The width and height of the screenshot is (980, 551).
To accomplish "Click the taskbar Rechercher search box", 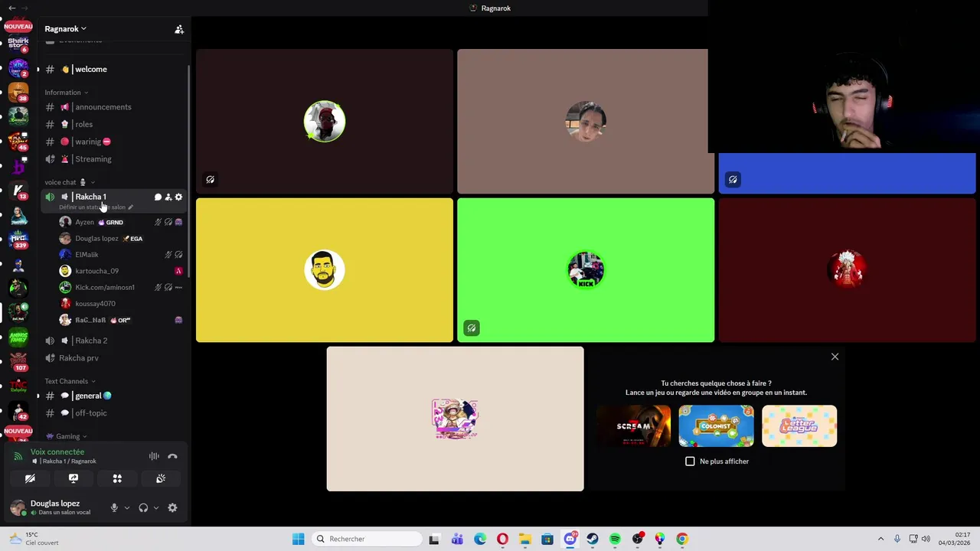I will pyautogui.click(x=367, y=539).
